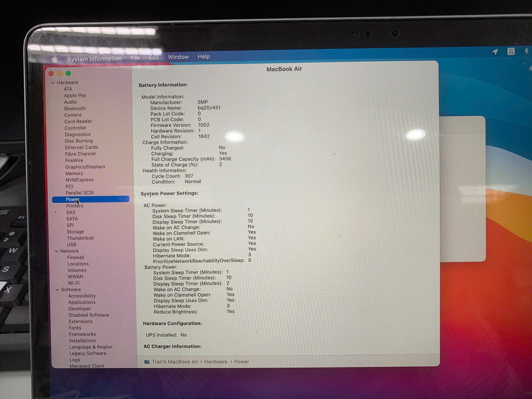Select Language & Region in the sidebar

point(91,347)
